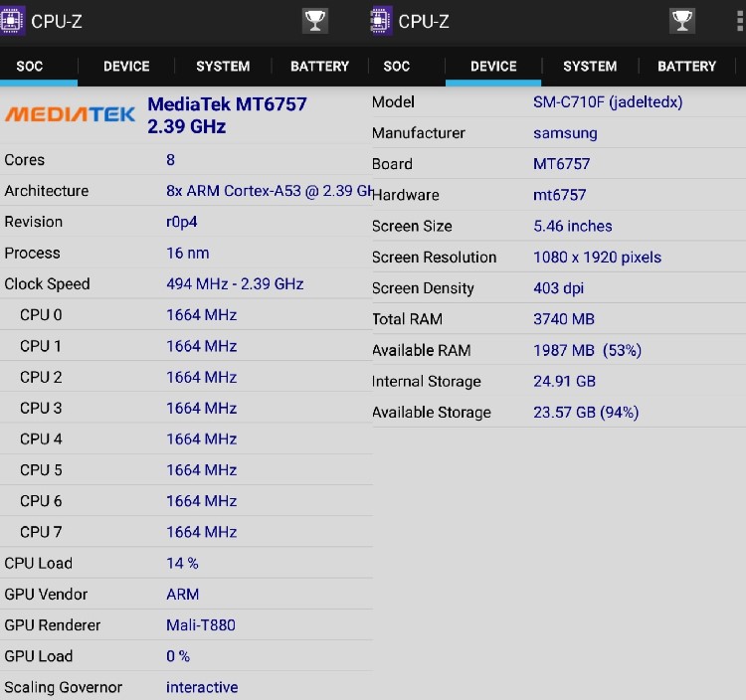Screen dimensions: 746x700
Task: Click Available Storage value 23.57 GB (94%)
Action: 586,413
